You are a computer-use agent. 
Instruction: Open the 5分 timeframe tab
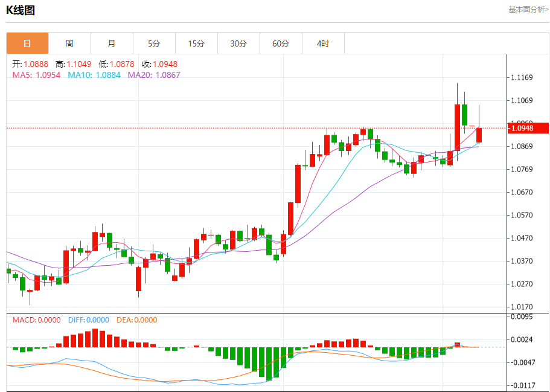pyautogui.click(x=154, y=43)
